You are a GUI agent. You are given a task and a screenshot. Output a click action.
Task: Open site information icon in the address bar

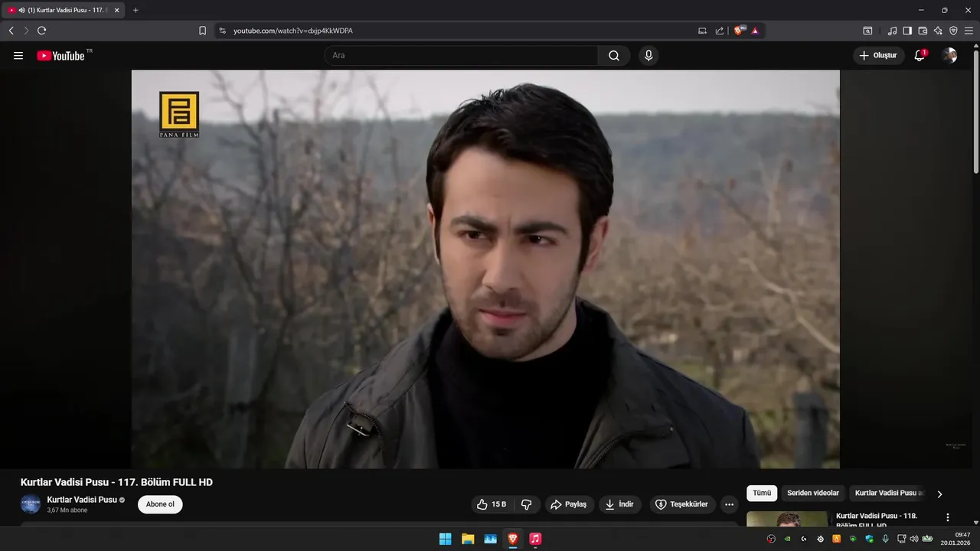click(222, 31)
